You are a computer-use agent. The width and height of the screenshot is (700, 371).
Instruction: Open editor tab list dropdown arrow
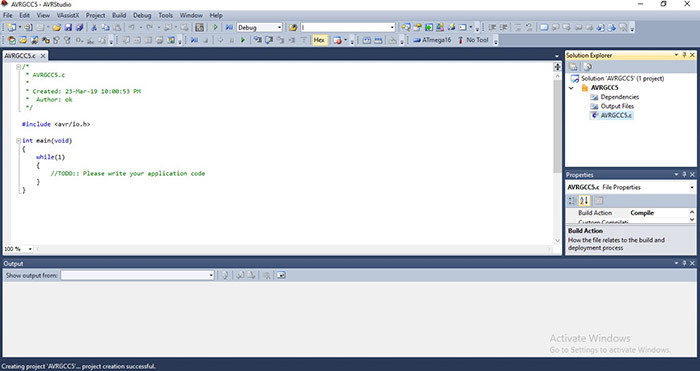coord(557,56)
